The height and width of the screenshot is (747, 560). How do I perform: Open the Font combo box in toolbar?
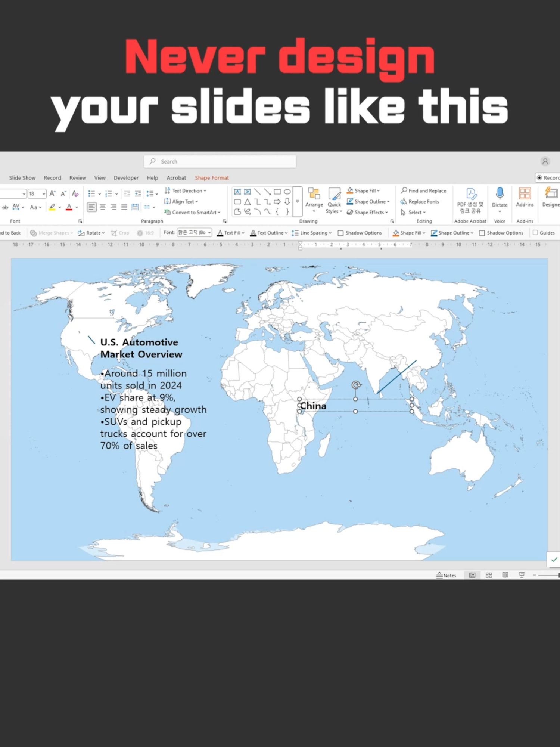pyautogui.click(x=195, y=233)
